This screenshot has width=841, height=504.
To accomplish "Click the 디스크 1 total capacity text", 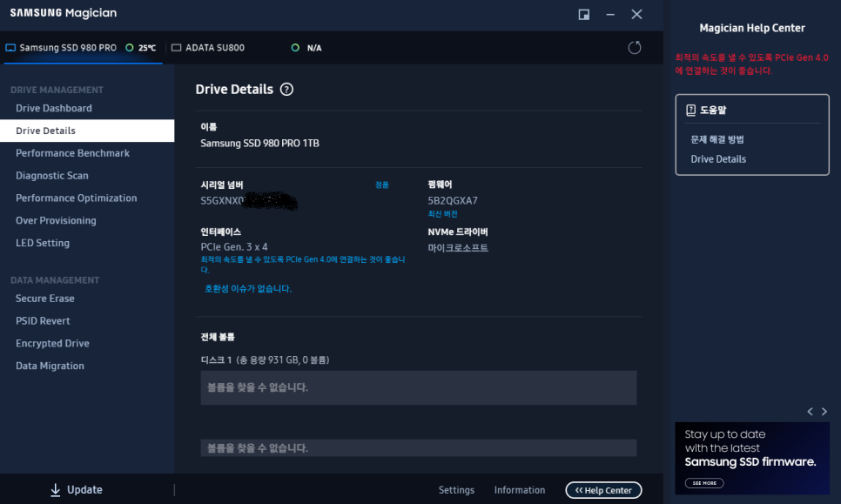I will coord(265,360).
